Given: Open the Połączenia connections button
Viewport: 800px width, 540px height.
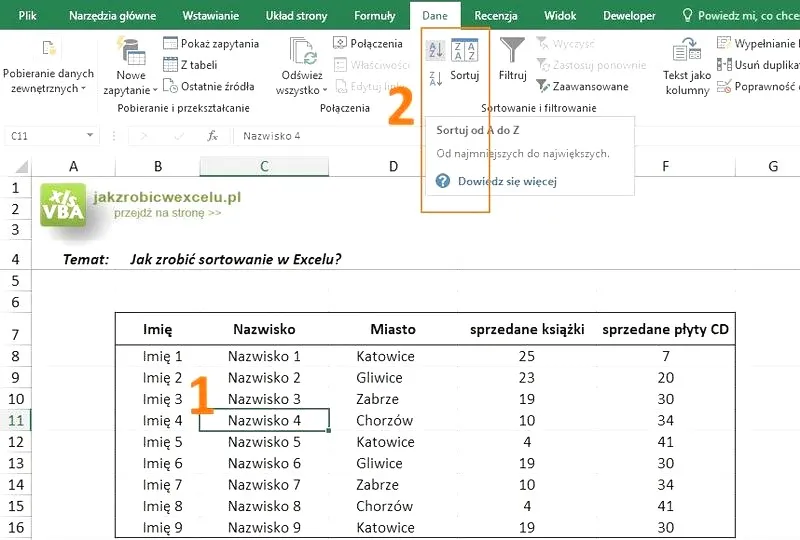Looking at the screenshot, I should (368, 43).
